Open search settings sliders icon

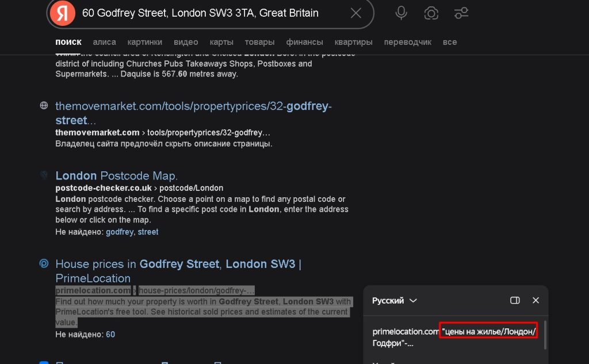(x=461, y=13)
